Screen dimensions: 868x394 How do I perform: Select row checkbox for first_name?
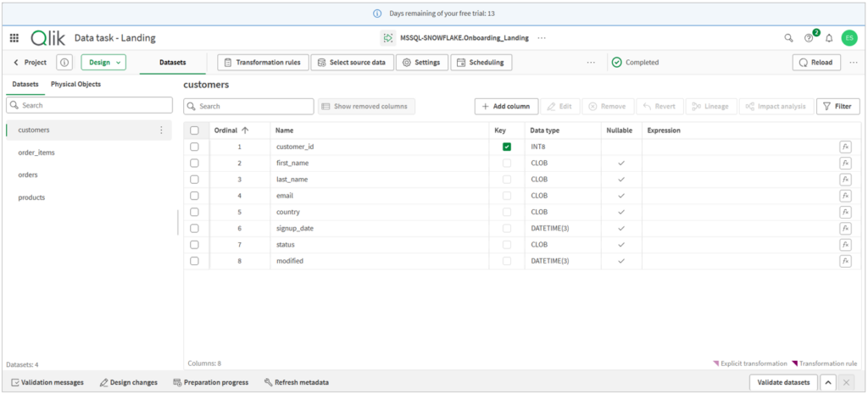tap(194, 164)
